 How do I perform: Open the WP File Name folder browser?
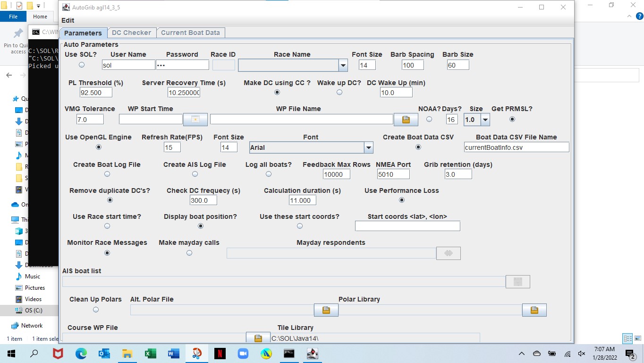[406, 120]
